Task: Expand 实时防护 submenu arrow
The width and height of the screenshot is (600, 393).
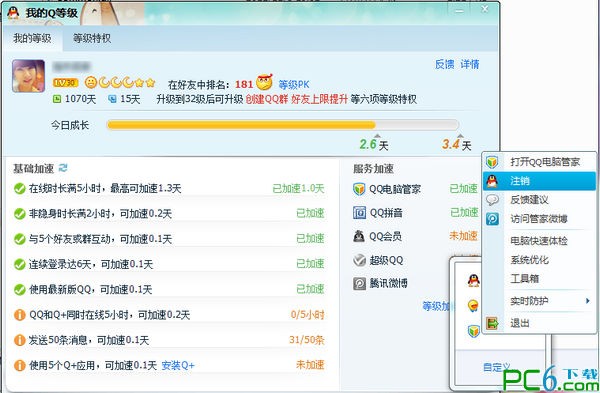Action: [x=587, y=301]
